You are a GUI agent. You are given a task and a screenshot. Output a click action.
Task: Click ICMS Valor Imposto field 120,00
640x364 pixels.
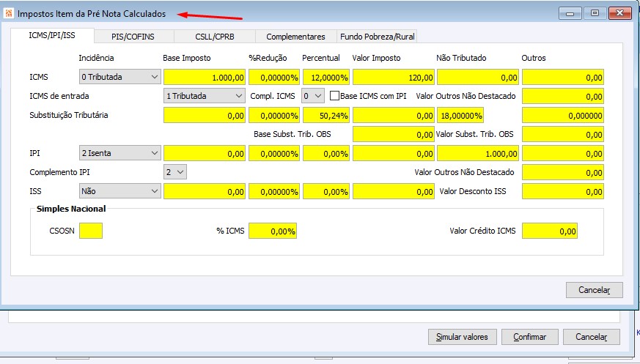(x=394, y=77)
